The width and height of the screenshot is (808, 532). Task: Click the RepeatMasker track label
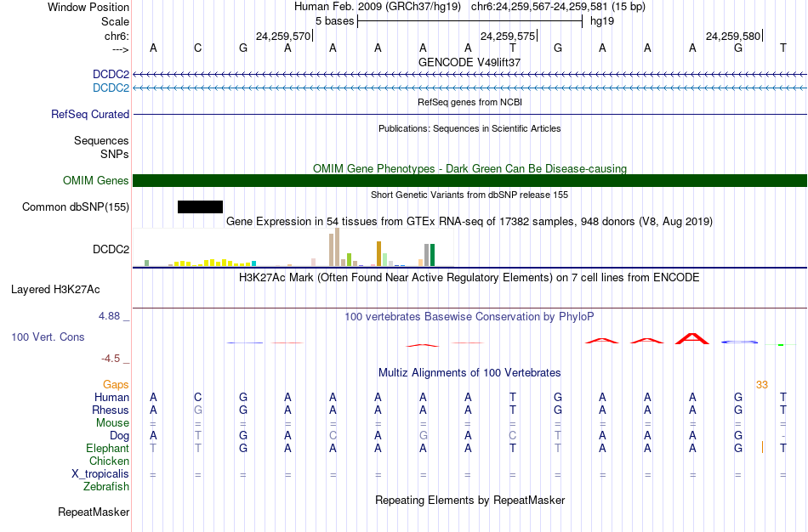point(94,512)
